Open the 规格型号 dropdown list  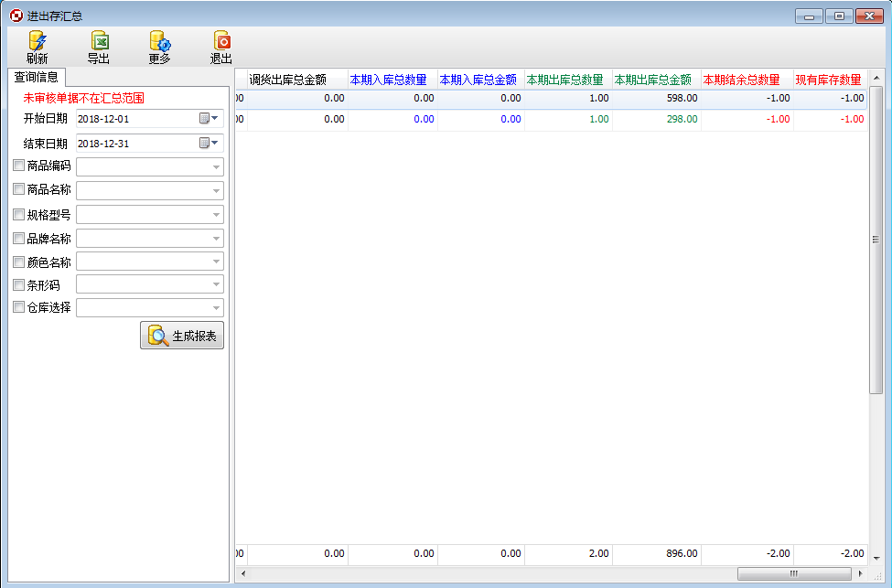[216, 215]
